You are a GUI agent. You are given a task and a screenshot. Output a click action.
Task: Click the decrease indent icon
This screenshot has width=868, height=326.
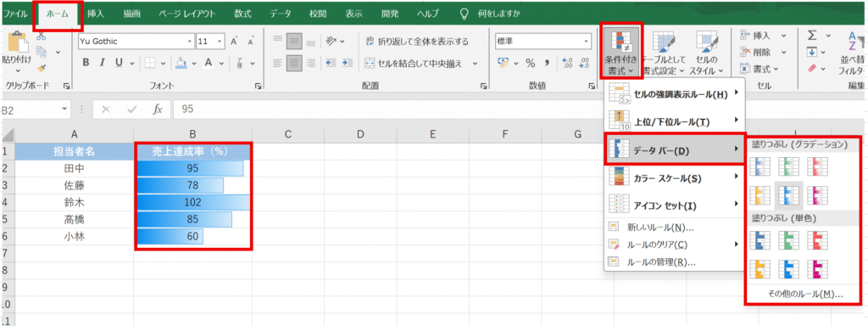tap(331, 63)
